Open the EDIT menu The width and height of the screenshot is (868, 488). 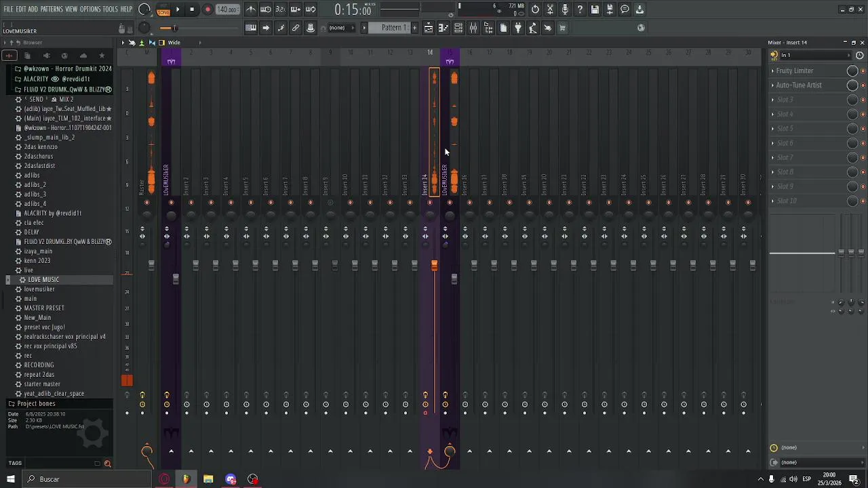[21, 9]
